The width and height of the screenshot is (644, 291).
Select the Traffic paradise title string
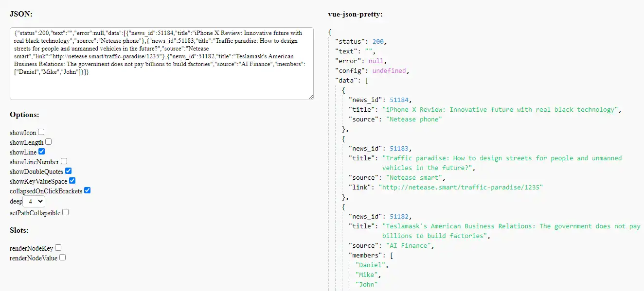[502, 163]
